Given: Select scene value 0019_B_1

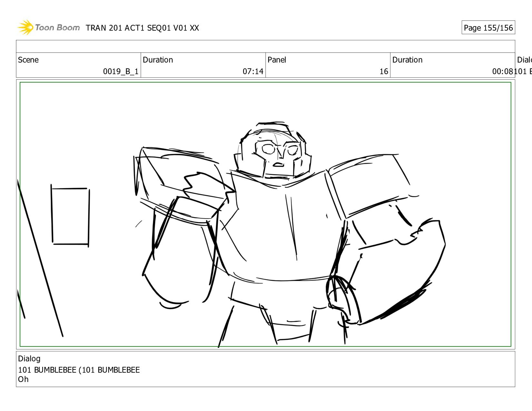Looking at the screenshot, I should coord(121,71).
